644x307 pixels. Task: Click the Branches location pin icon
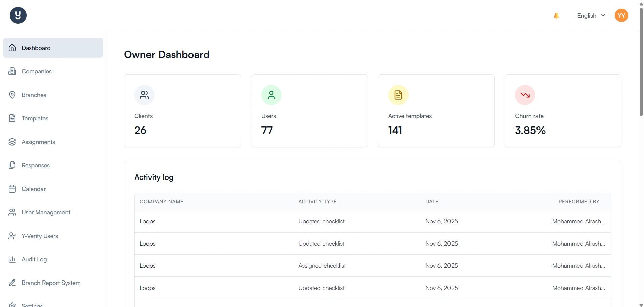click(12, 95)
